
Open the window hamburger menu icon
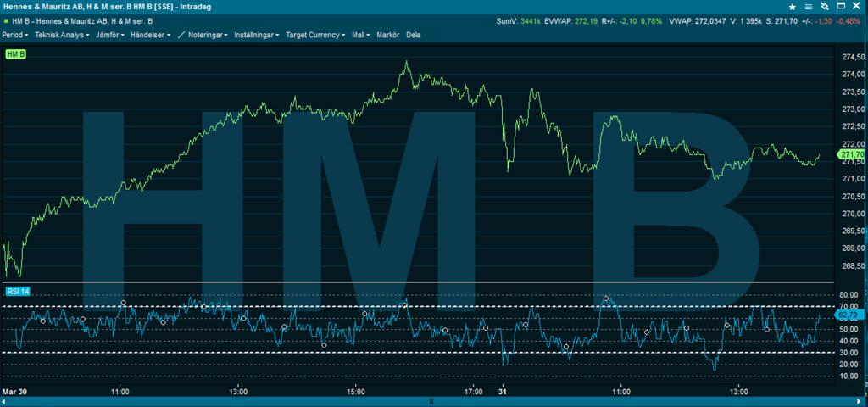pyautogui.click(x=809, y=7)
